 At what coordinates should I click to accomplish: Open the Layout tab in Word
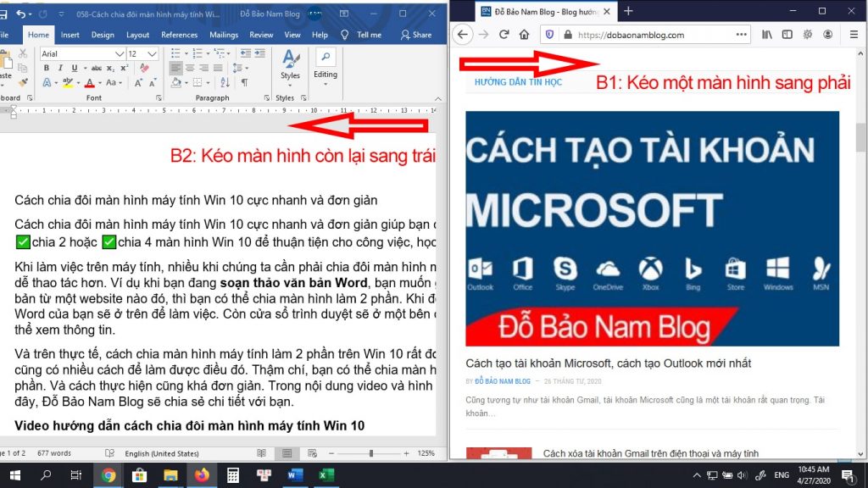tap(137, 34)
